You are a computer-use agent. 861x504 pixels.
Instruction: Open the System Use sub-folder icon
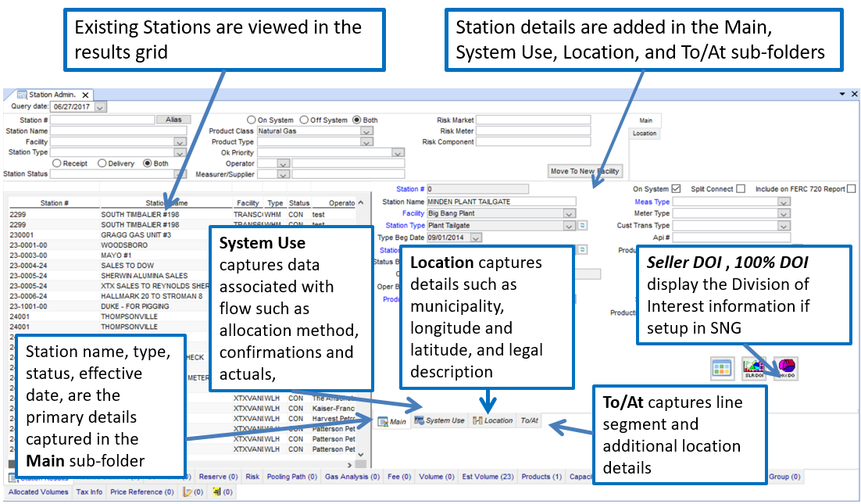(x=420, y=420)
